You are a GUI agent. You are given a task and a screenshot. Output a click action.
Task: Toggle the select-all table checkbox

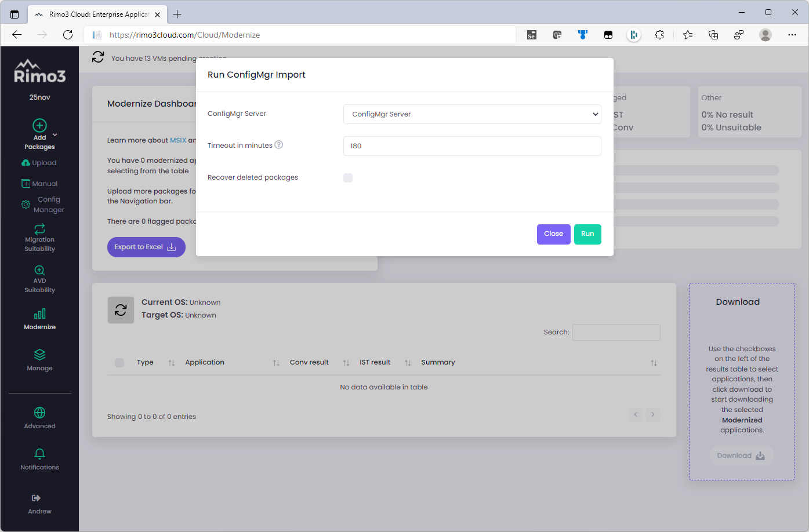click(x=119, y=363)
